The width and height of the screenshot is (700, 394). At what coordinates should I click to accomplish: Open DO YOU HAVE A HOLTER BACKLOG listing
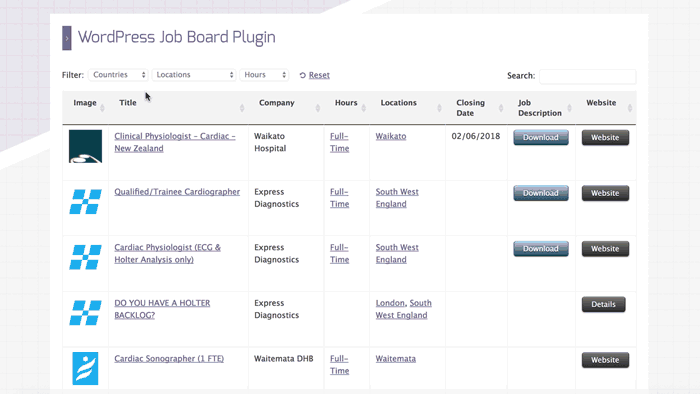(x=162, y=309)
